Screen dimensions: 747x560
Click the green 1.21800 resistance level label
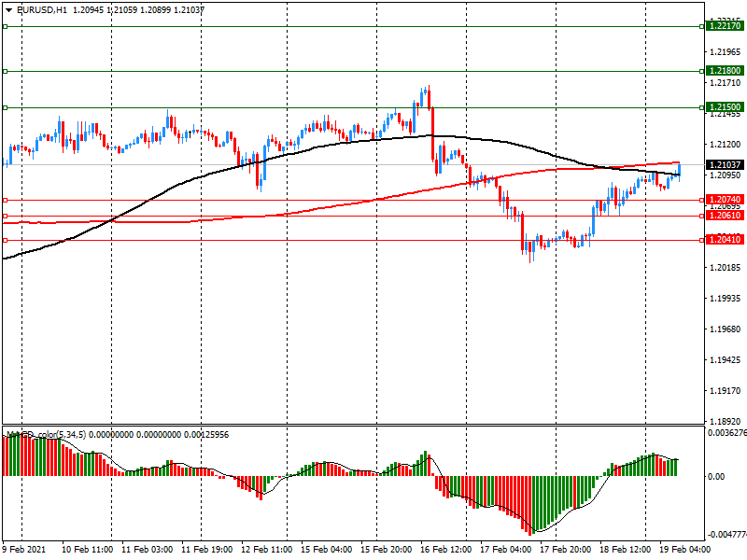pos(725,71)
